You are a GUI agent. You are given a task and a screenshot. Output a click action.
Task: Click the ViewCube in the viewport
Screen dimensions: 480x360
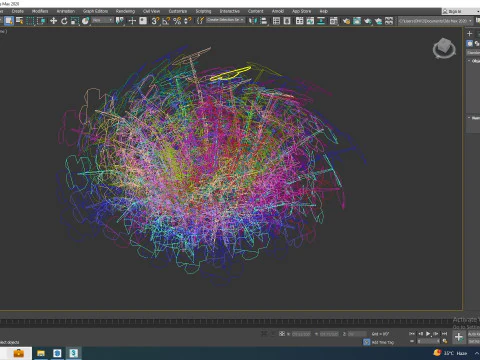coord(444,48)
